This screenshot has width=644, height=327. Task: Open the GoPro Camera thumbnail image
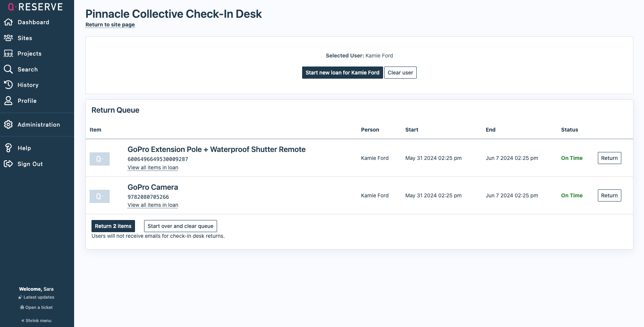[x=99, y=197]
